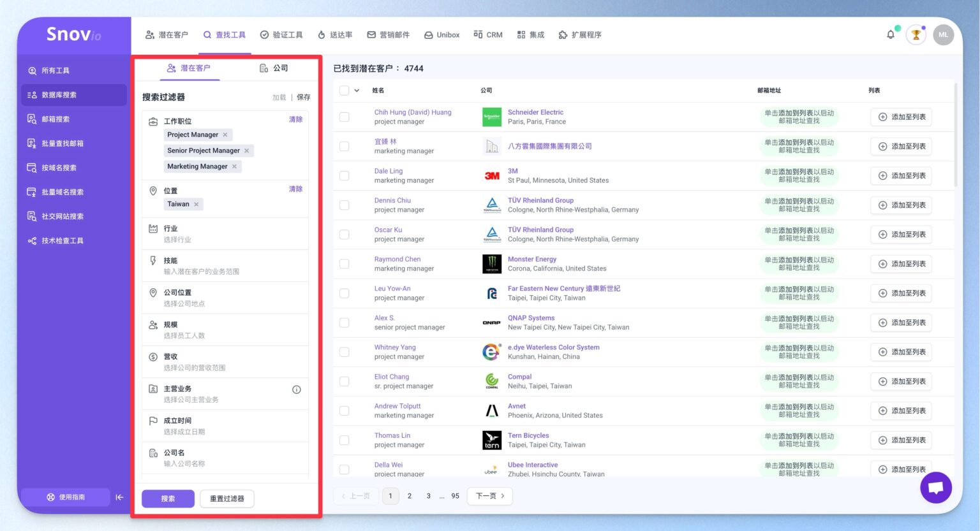Viewport: 980px width, 531px height.
Task: Open the live chat support bubble
Action: coord(936,488)
